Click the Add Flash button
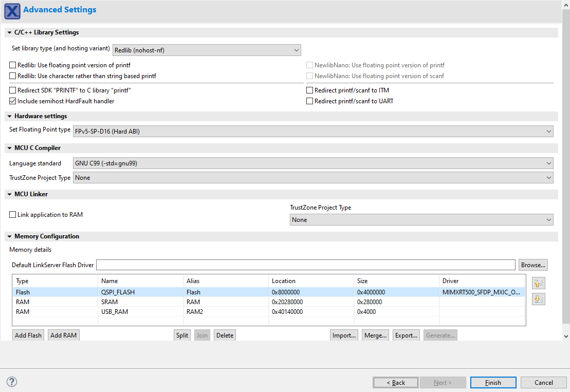 (x=28, y=335)
